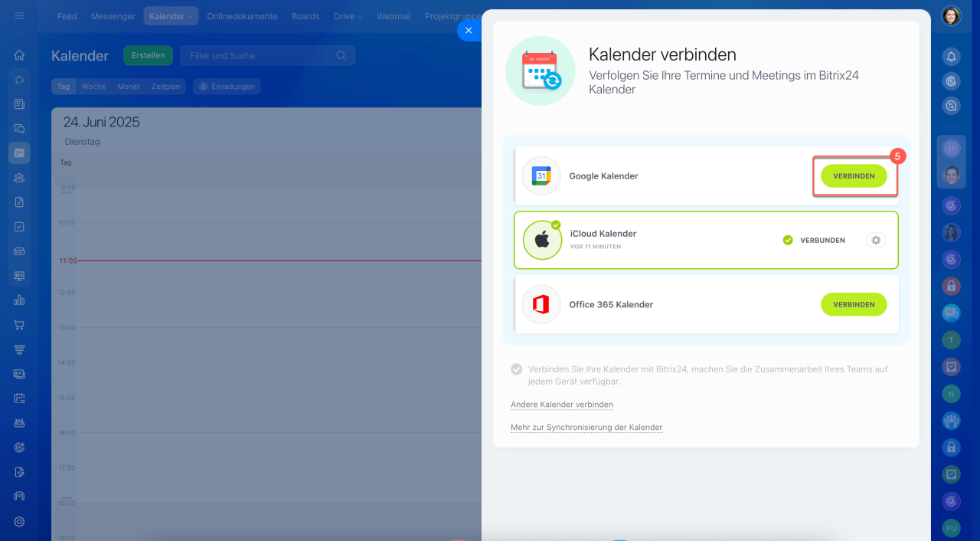
Task: Click the 'Google Kalender' label
Action: pyautogui.click(x=603, y=176)
